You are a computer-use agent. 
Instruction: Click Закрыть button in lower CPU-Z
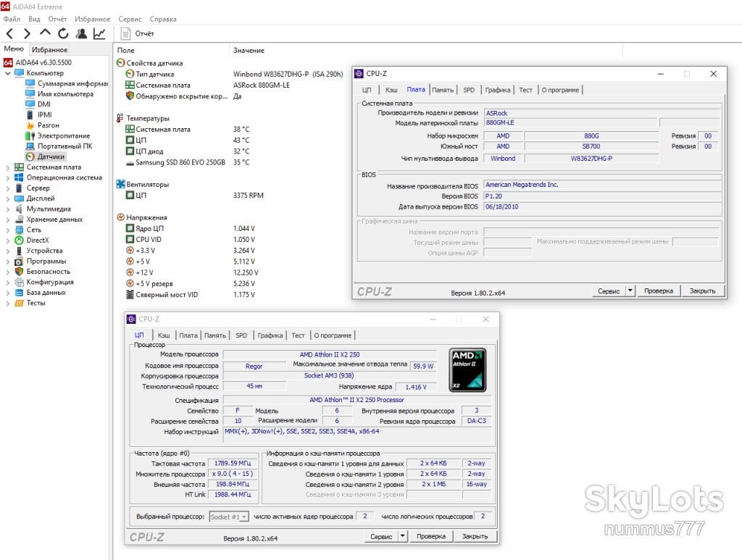point(475,536)
